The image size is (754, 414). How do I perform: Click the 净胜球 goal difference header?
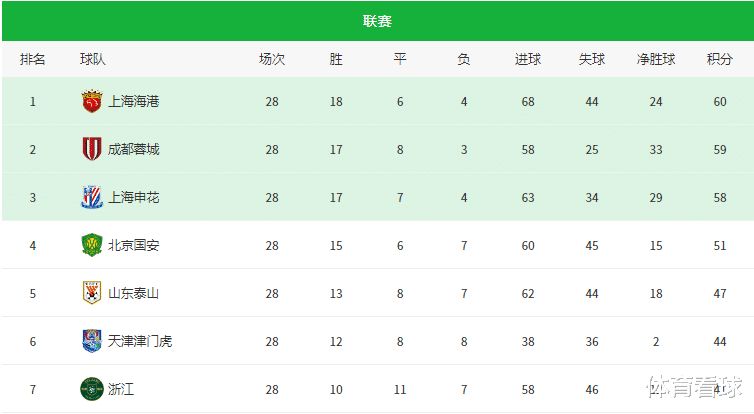click(656, 59)
